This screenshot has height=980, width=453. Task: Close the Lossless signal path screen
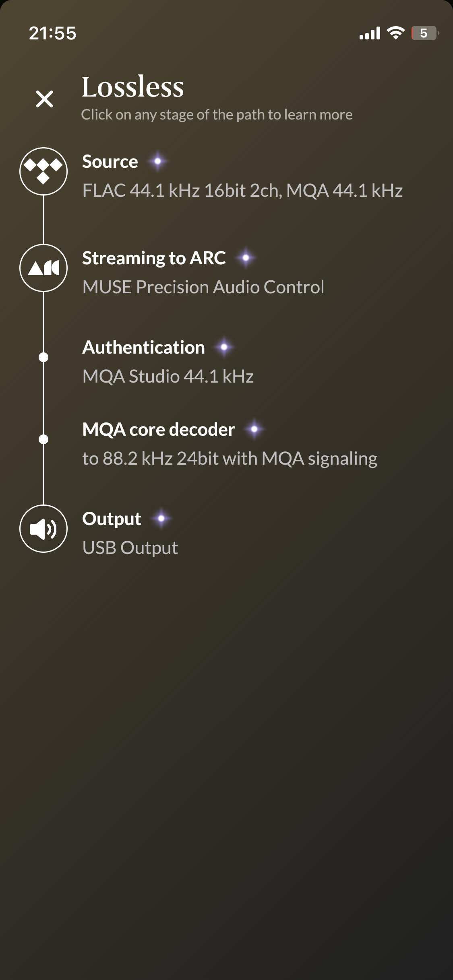point(44,99)
